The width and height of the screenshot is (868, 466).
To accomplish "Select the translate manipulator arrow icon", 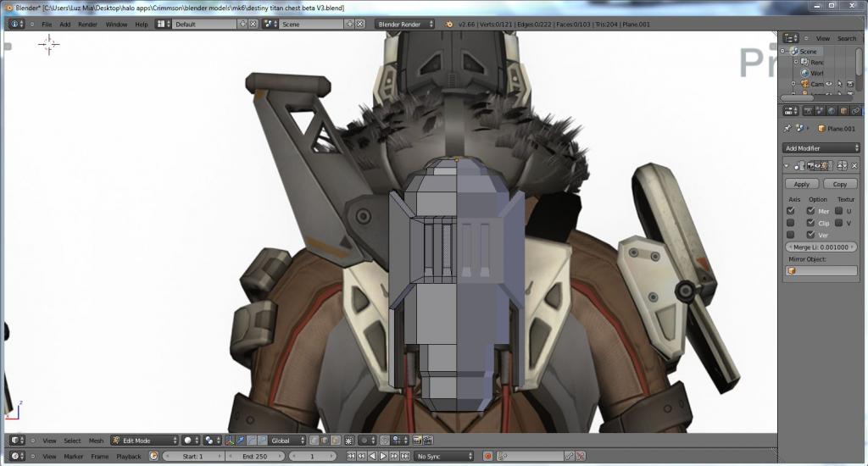I will (240, 441).
